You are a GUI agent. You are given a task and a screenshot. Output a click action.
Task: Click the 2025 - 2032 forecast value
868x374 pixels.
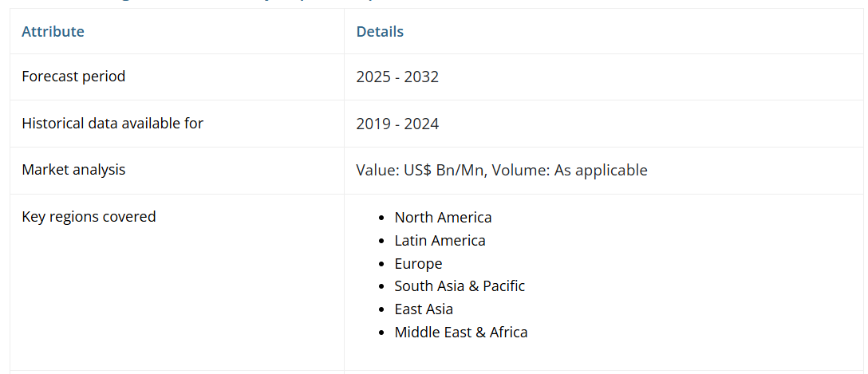click(397, 77)
